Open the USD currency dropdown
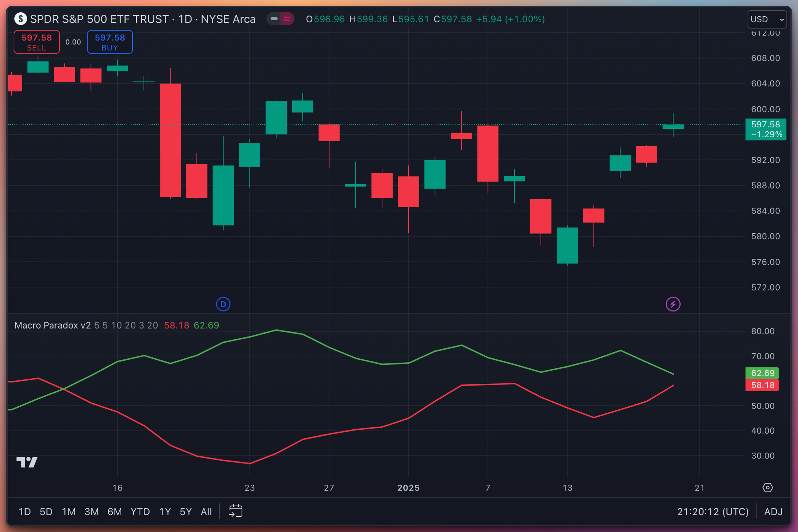798x532 pixels. tap(767, 19)
